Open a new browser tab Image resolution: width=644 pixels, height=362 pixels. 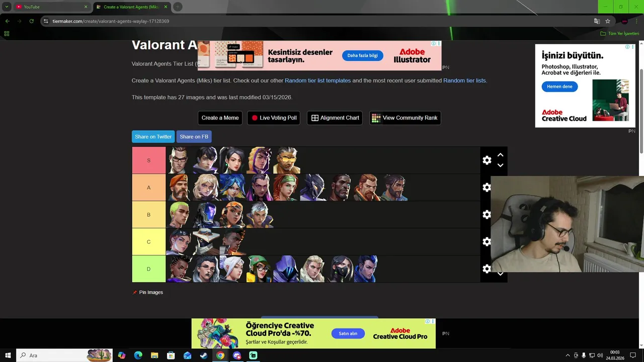coord(178,7)
